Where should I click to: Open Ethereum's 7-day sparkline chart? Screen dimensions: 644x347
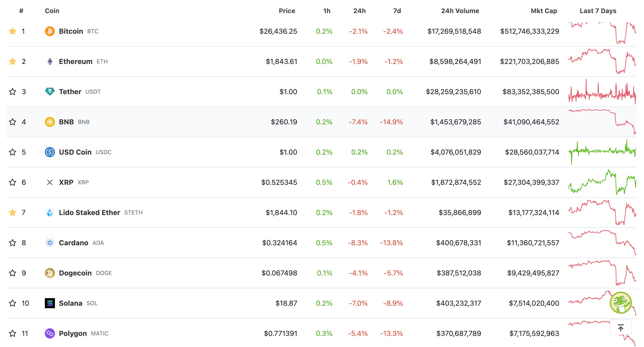click(x=602, y=61)
